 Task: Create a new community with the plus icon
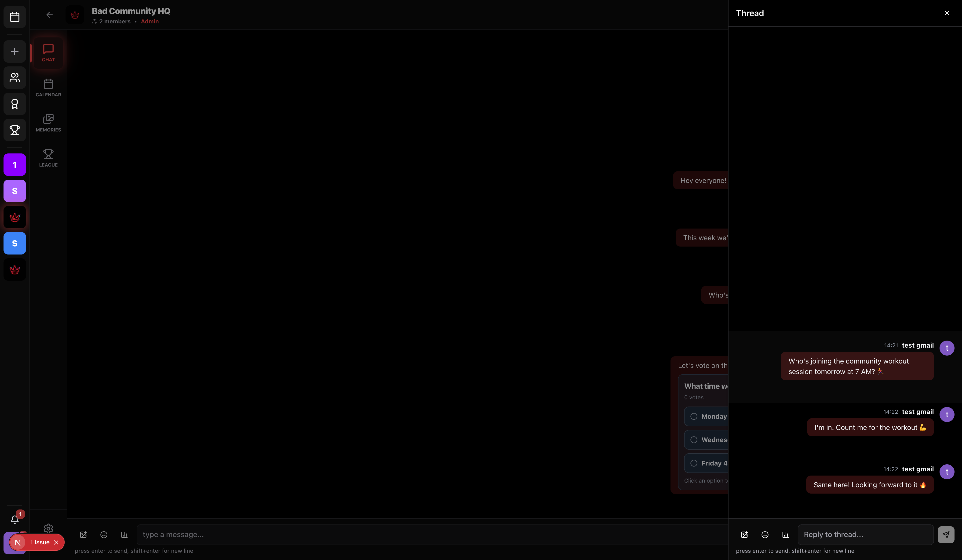coord(14,51)
